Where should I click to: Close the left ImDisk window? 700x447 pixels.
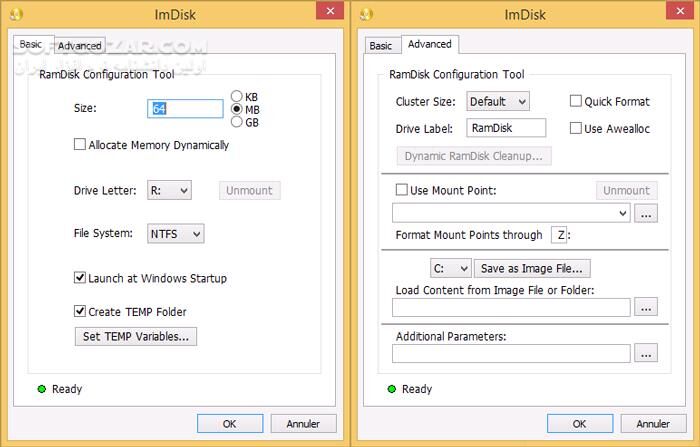(x=330, y=11)
